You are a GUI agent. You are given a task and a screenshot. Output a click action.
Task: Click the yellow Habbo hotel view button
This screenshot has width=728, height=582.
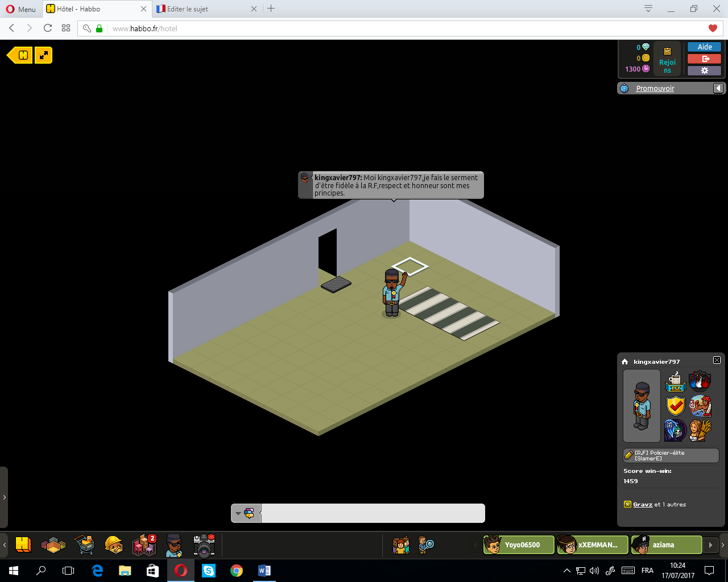point(20,55)
